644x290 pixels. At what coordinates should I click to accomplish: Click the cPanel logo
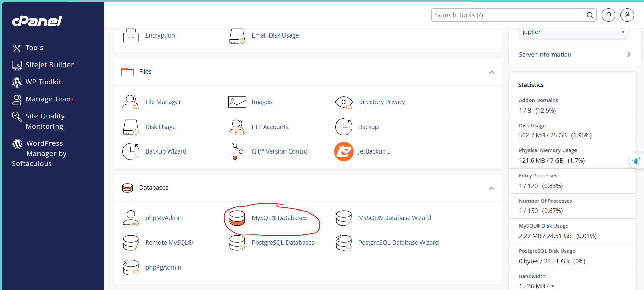[x=37, y=21]
